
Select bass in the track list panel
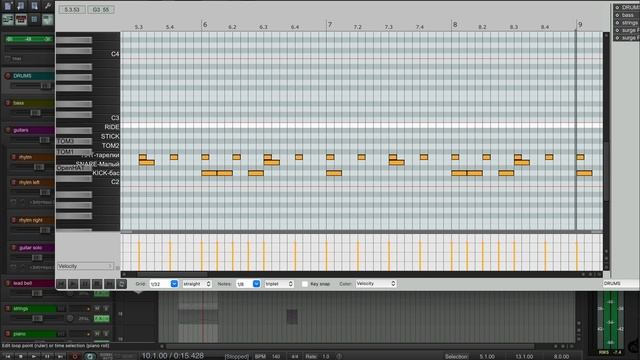[628, 15]
